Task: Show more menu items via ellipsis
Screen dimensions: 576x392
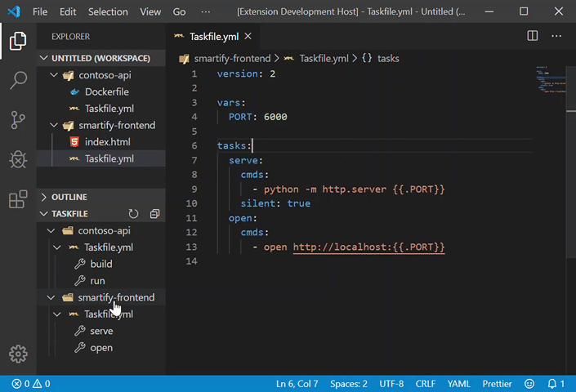Action: [x=206, y=11]
